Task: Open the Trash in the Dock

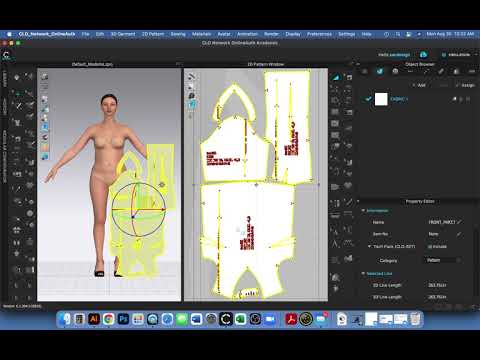Action: tap(415, 319)
